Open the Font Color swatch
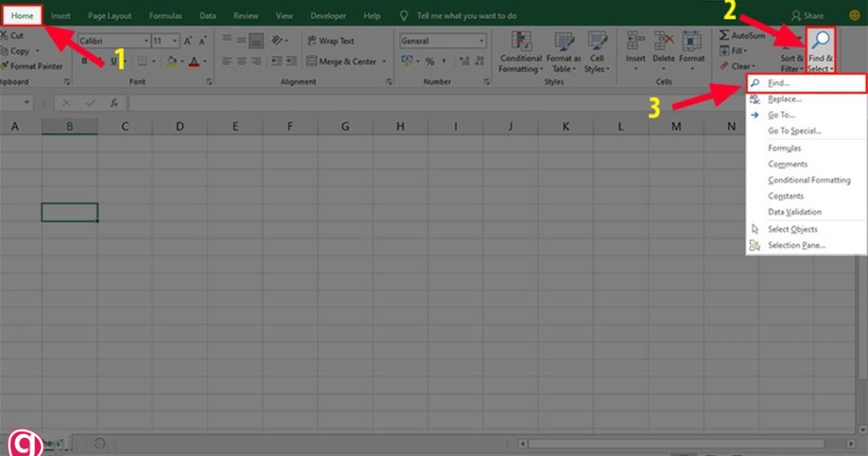This screenshot has height=456, width=868. tap(193, 61)
